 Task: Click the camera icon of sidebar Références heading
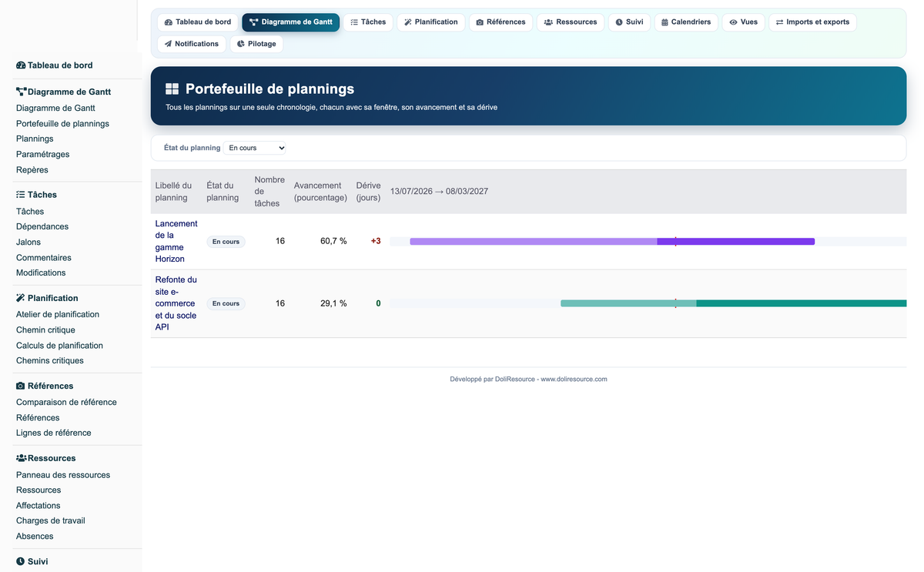tap(21, 386)
